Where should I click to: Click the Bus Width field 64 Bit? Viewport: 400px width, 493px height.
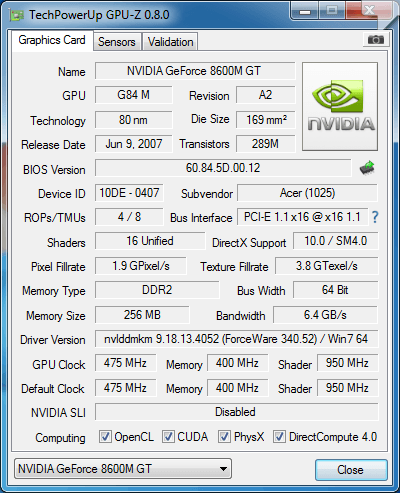point(336,290)
